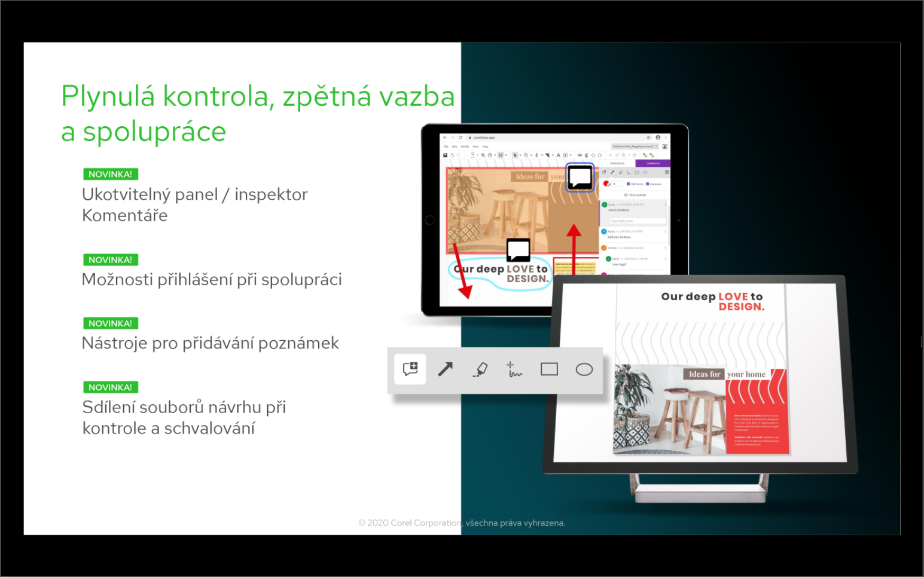Choose the Text tool in the app toolbar
Screen dimensions: 924x577
(559, 155)
